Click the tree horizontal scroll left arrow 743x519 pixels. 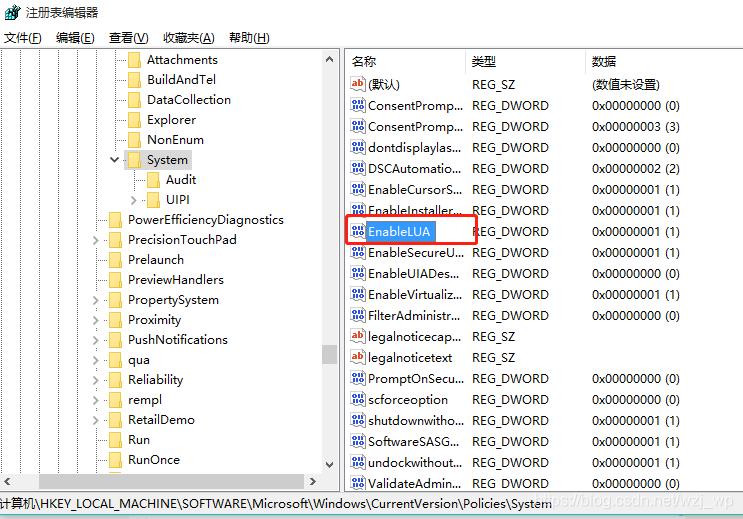pos(7,482)
